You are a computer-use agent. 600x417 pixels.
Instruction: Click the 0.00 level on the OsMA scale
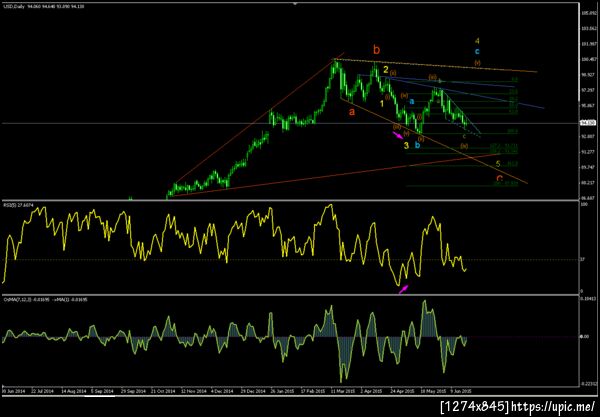584,336
